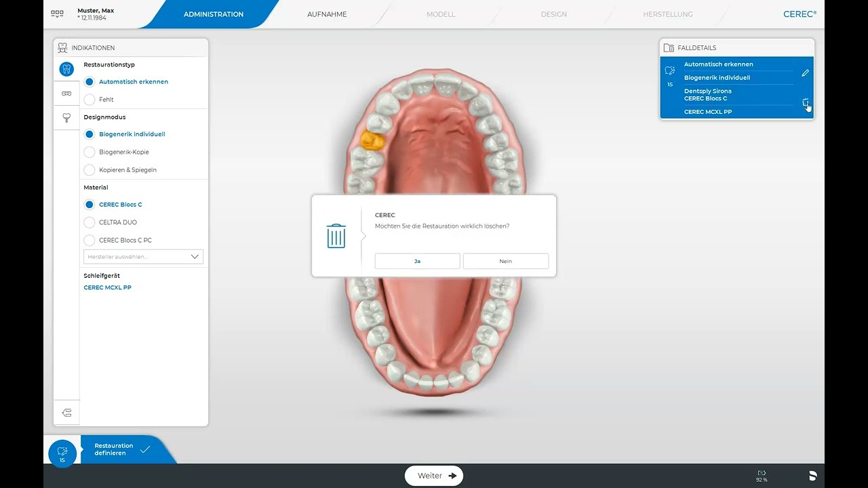The image size is (868, 488).
Task: Click the Schleifgerät section heading
Action: pyautogui.click(x=102, y=276)
